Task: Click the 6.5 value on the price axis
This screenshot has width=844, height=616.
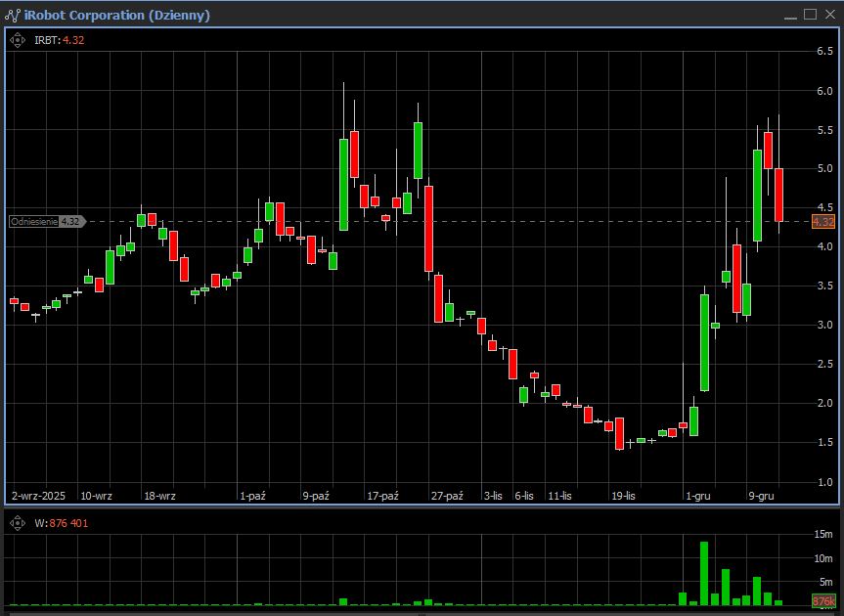Action: 824,51
